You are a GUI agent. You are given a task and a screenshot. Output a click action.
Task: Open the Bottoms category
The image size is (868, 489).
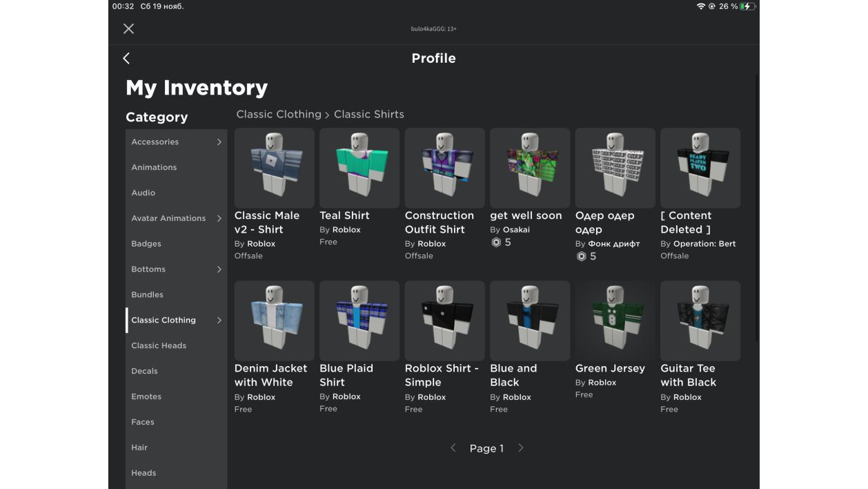coord(176,269)
